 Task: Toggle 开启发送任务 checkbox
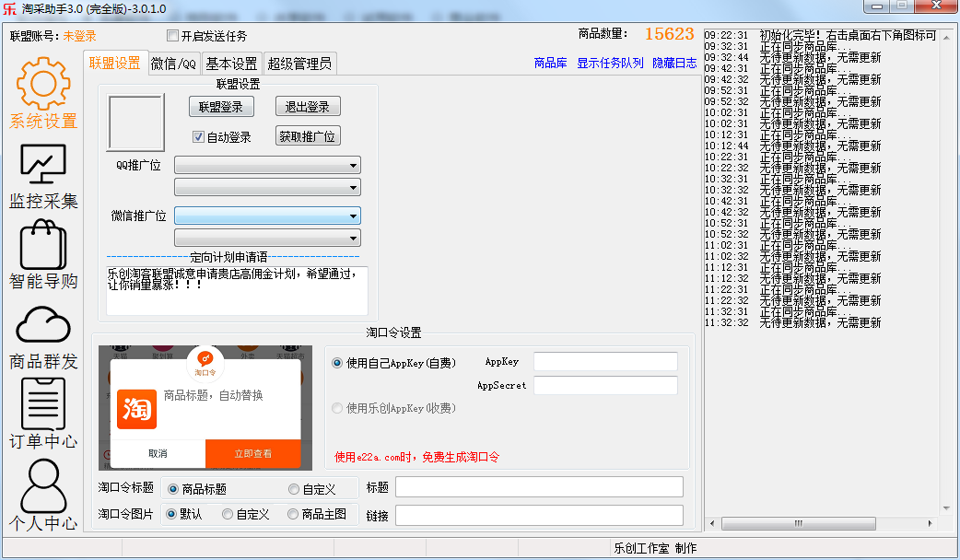172,36
